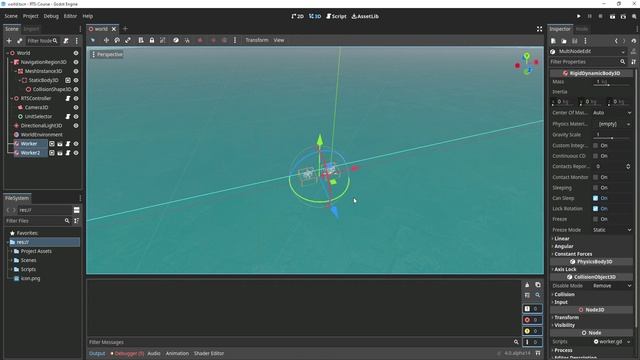Click the attach script icon in the Scene dock

pyautogui.click(x=66, y=41)
